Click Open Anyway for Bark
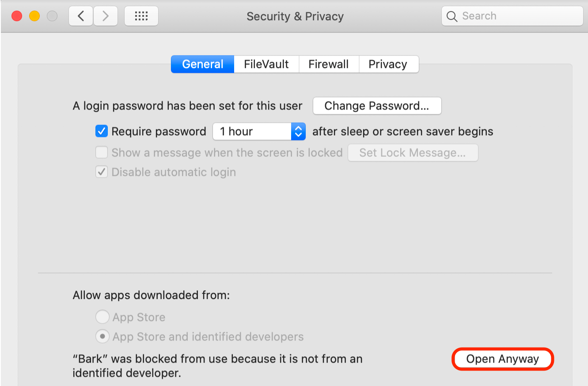 503,359
